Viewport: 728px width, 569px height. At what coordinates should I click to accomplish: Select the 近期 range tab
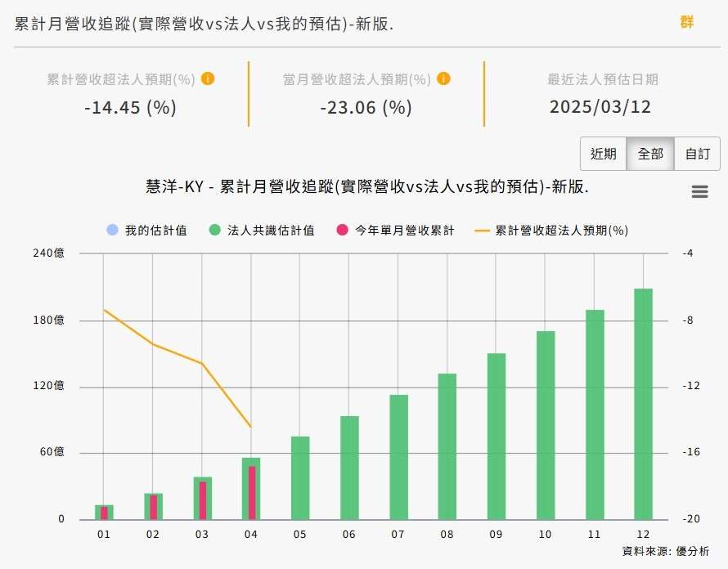tap(603, 154)
